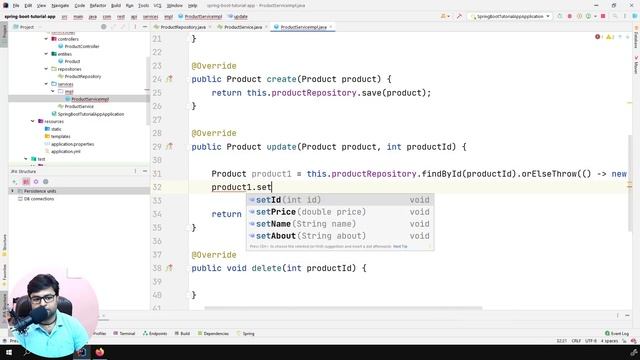Expand Persistence units in JPA Structure
The width and height of the screenshot is (640, 360).
12,191
